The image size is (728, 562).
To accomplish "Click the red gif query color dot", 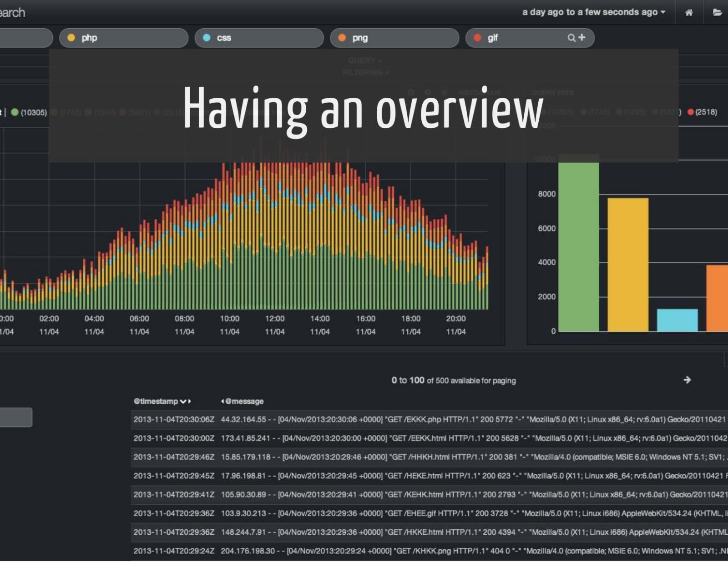I will [x=477, y=38].
